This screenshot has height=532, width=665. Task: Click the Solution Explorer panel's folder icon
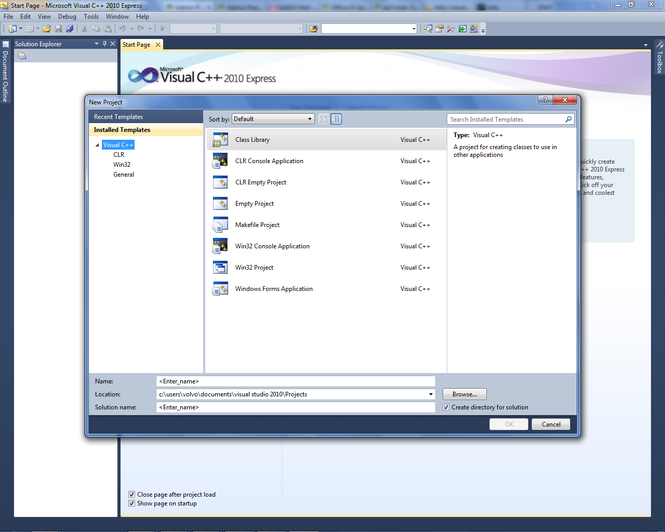22,56
